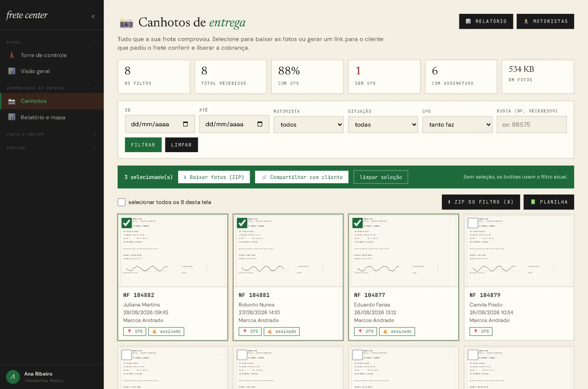
Task: Click the '3 selecionado(s)' counter text
Action: tap(148, 177)
